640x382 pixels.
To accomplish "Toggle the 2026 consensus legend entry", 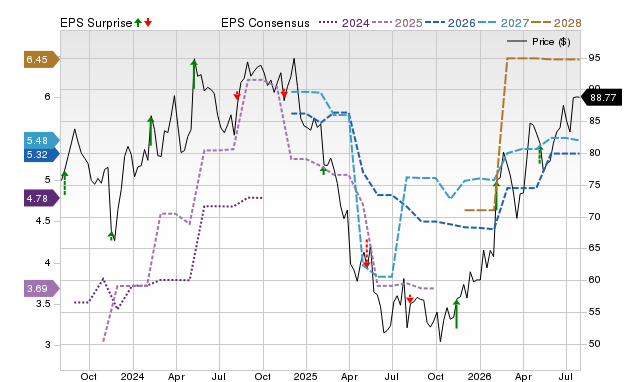I will (450, 23).
